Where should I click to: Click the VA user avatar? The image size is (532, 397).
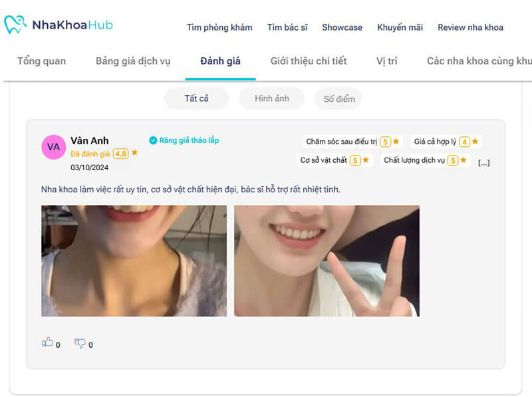tap(54, 147)
